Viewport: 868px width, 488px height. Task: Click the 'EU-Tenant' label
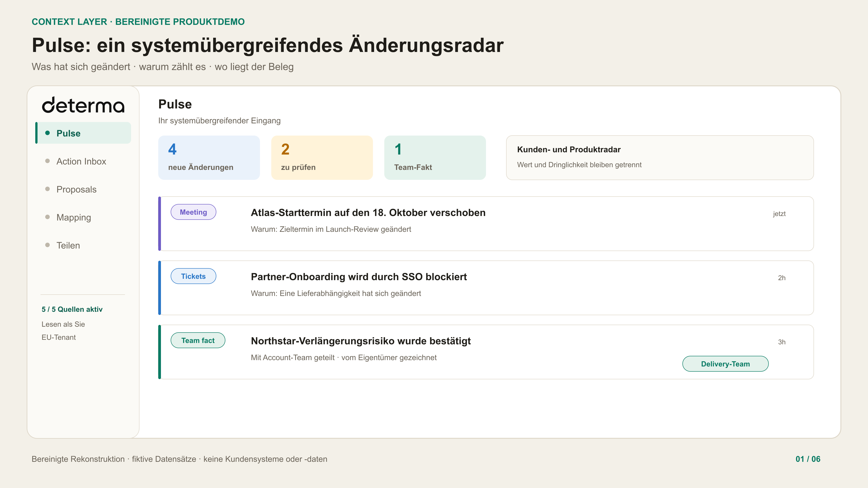click(59, 338)
